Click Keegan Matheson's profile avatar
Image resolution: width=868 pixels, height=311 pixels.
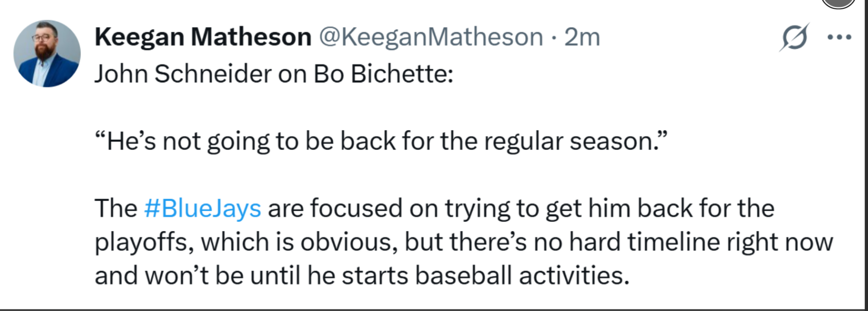47,54
